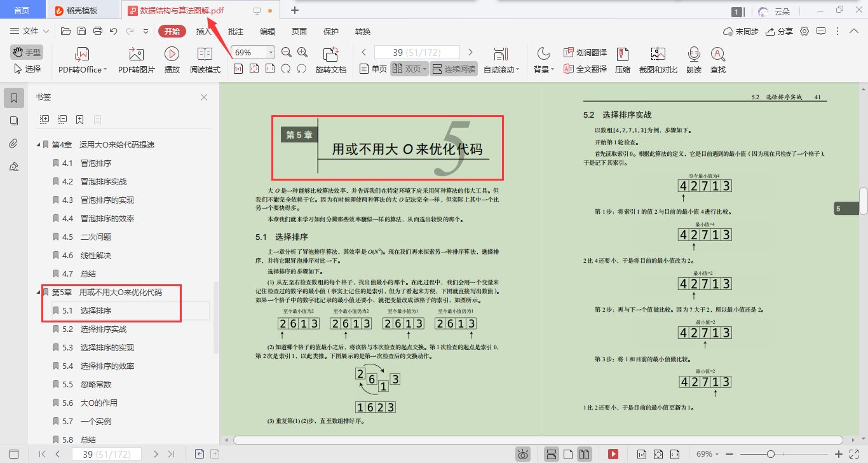Image resolution: width=868 pixels, height=463 pixels.
Task: Click the open file folder icon
Action: (x=65, y=31)
